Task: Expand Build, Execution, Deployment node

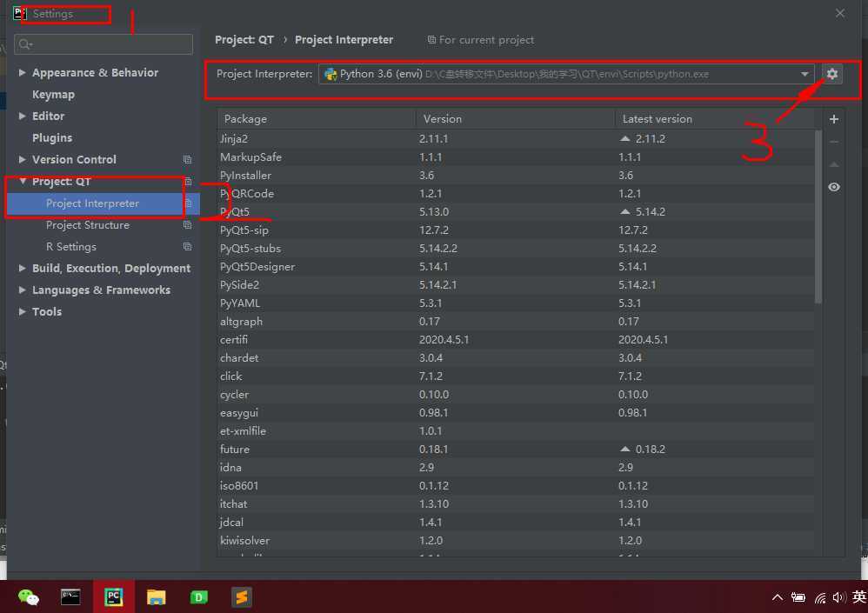Action: point(22,269)
